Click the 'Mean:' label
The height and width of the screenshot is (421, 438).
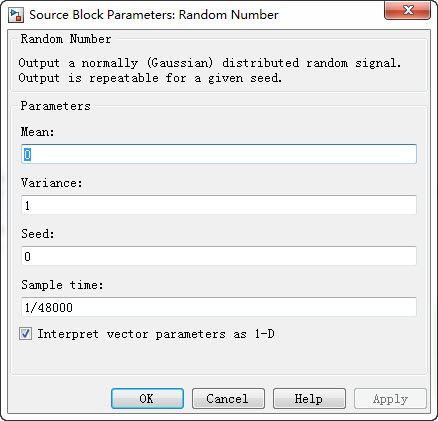[x=37, y=132]
